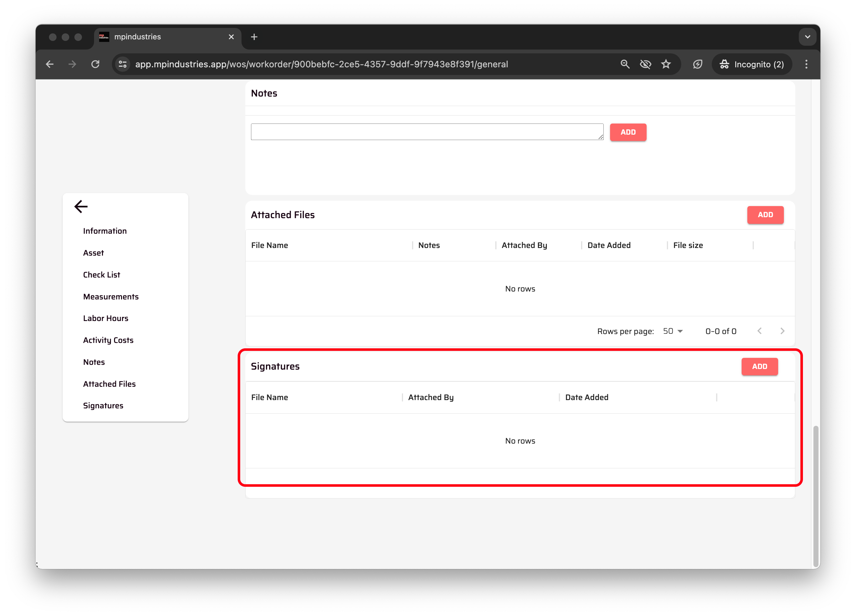The width and height of the screenshot is (856, 616).
Task: Open a new browser tab
Action: coord(254,37)
